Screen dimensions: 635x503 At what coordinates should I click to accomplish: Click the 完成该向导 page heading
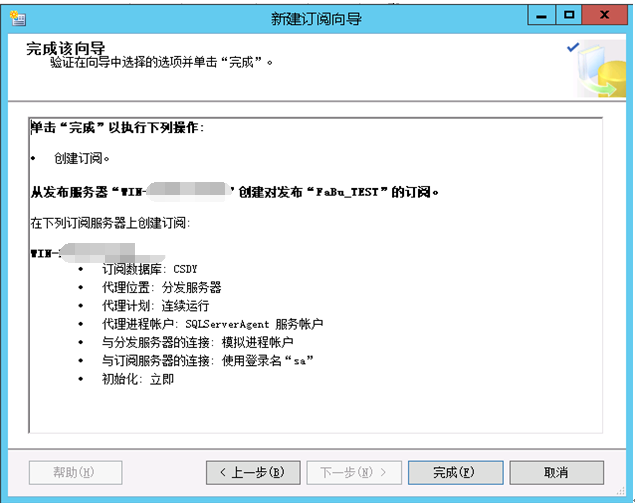coord(66,49)
